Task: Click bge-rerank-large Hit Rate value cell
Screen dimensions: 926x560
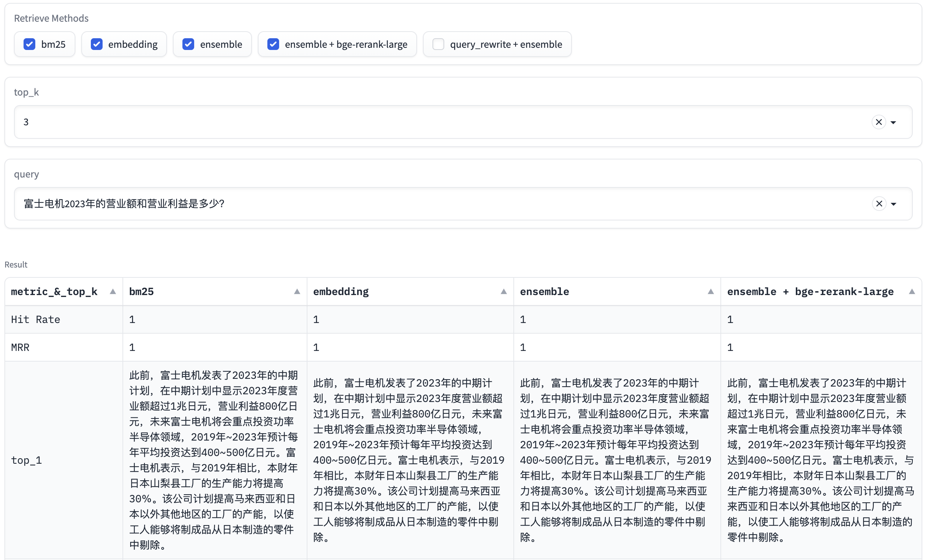Action: 821,320
